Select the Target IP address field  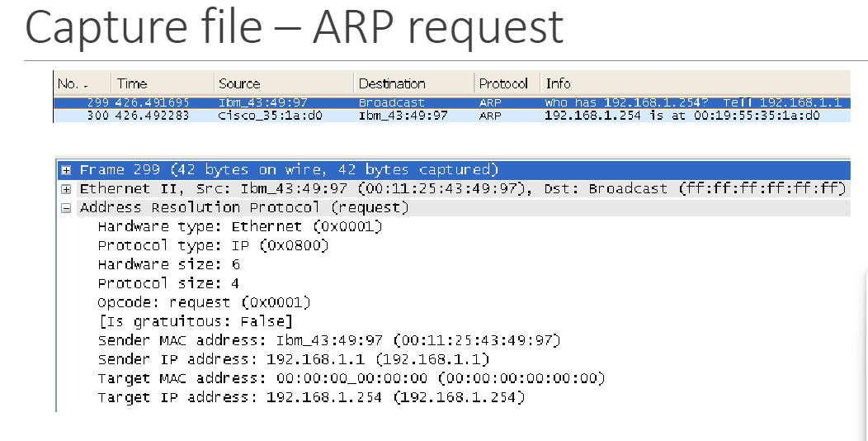point(311,397)
